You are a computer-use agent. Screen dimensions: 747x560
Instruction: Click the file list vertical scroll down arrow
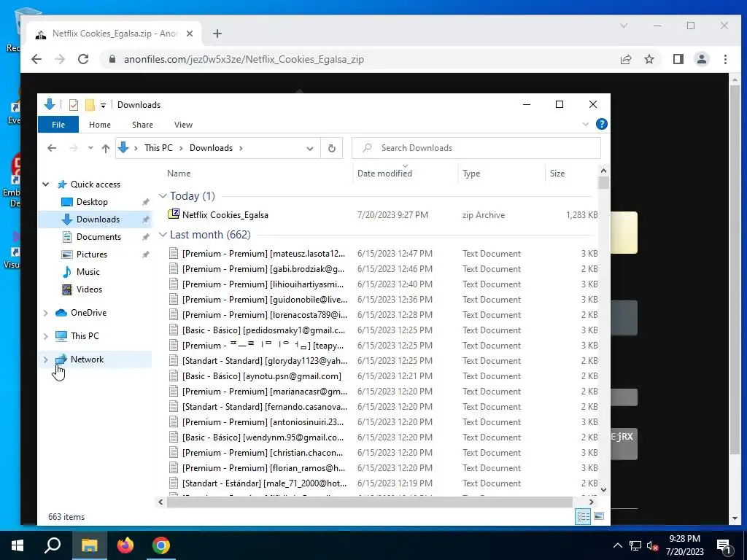(603, 489)
